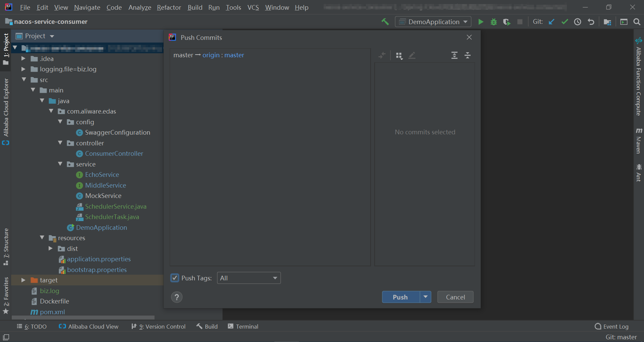Click the Search Everywhere magnifier icon
The width and height of the screenshot is (644, 342).
tap(637, 22)
